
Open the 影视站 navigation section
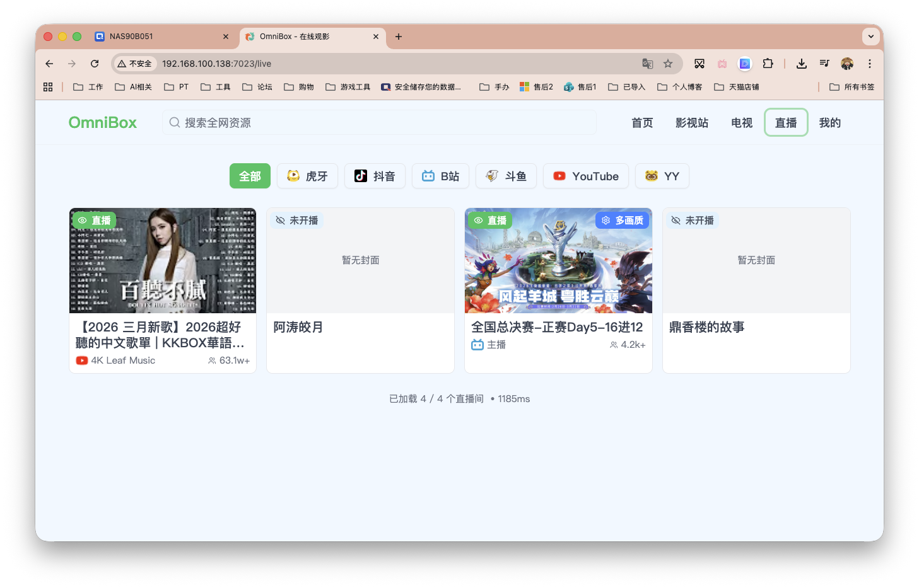[x=691, y=122]
